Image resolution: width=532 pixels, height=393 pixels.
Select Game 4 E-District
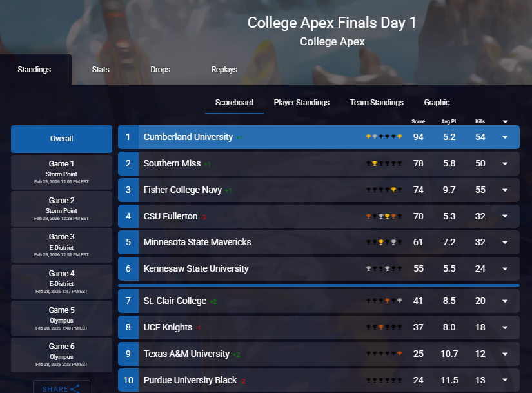(61, 282)
